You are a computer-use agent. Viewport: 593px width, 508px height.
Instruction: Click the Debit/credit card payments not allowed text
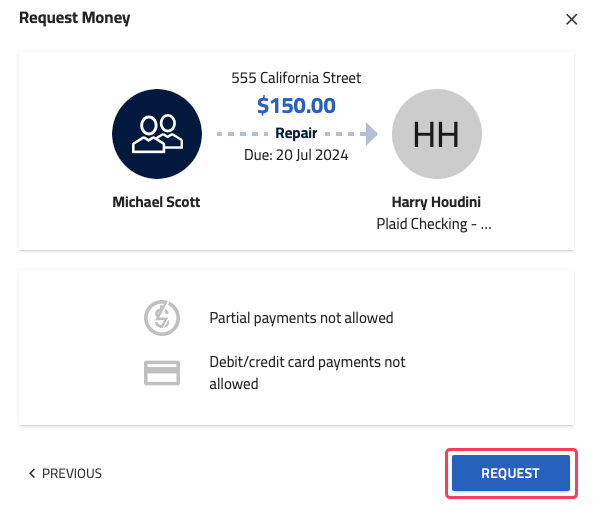pyautogui.click(x=307, y=373)
